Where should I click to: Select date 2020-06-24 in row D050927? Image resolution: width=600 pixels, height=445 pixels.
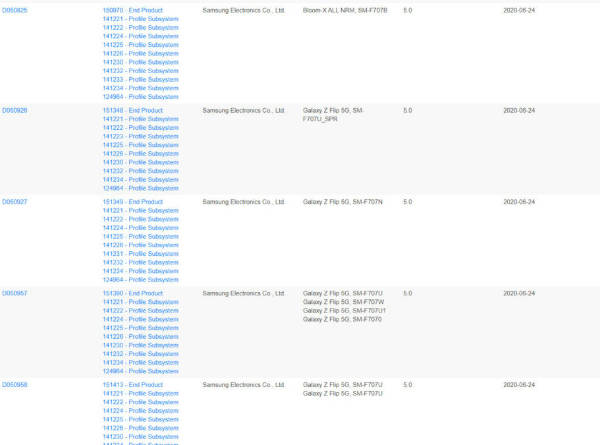(519, 202)
